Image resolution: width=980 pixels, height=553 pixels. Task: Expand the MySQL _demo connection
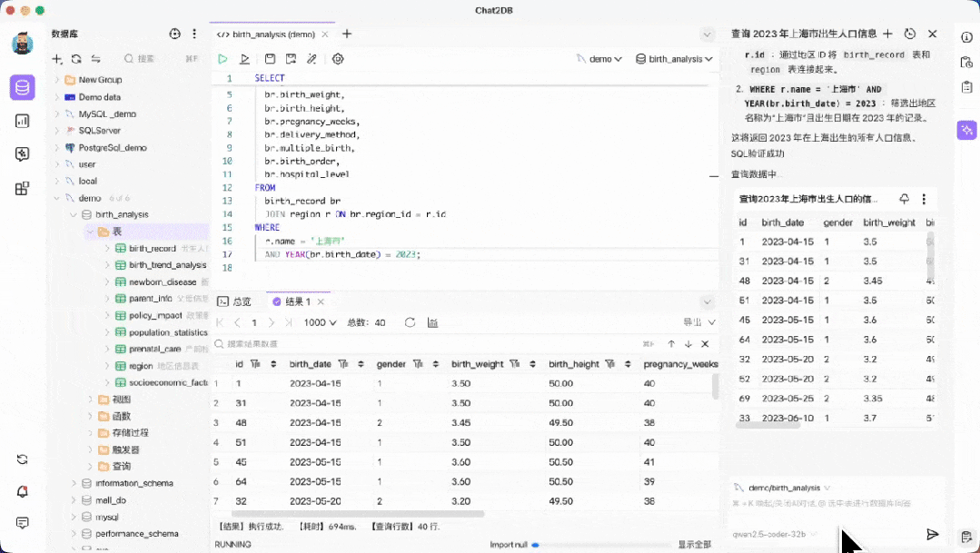pyautogui.click(x=58, y=114)
